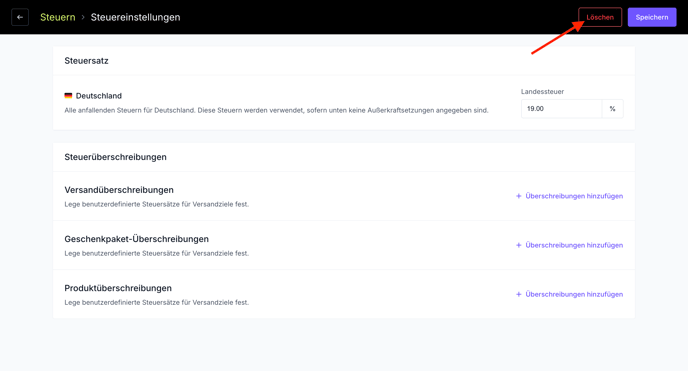This screenshot has width=688, height=371.
Task: Click the percent symbol beside tax field
Action: (x=612, y=109)
